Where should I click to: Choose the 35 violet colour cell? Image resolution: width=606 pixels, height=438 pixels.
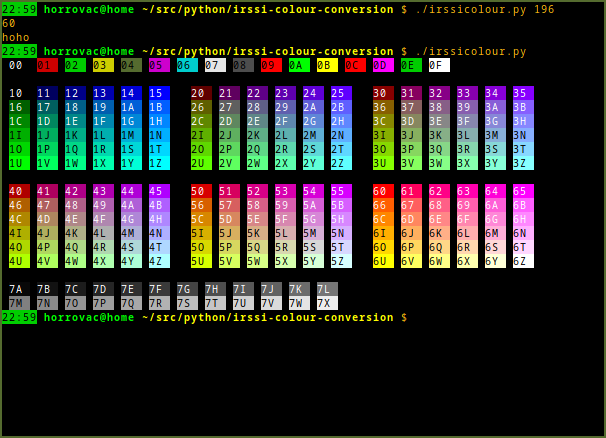521,93
